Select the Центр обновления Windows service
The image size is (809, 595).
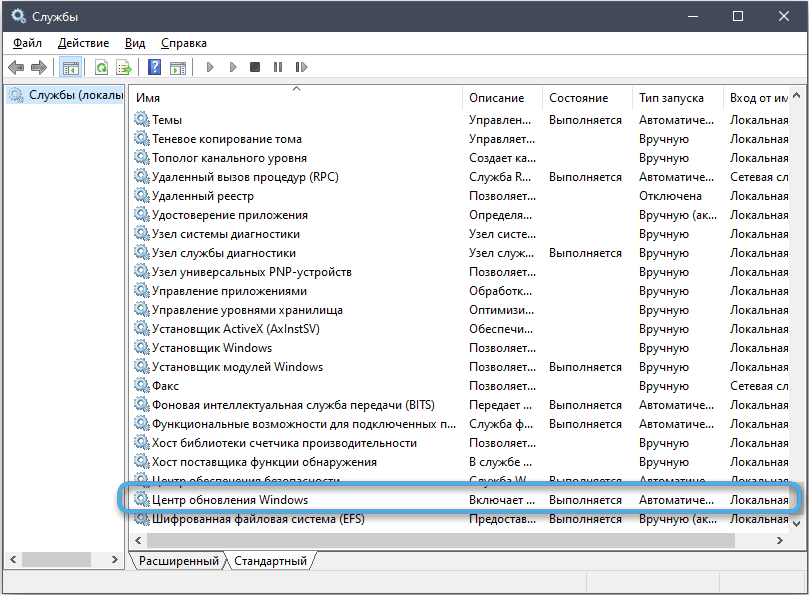(230, 499)
